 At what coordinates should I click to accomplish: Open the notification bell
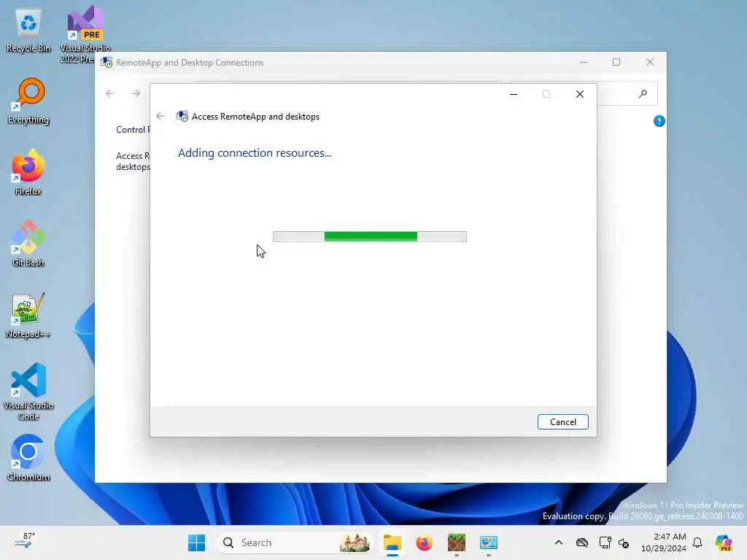pos(697,542)
